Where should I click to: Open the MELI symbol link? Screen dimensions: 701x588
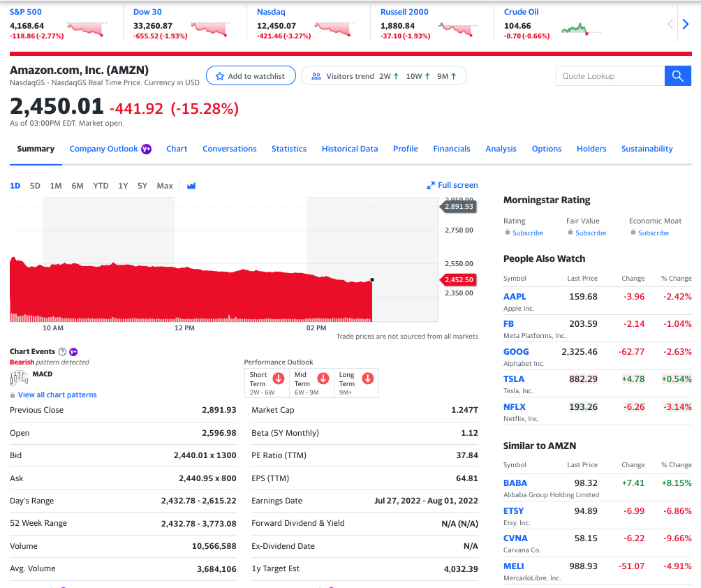pos(514,566)
